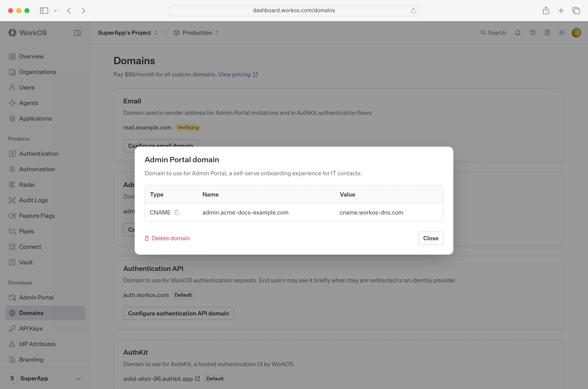This screenshot has width=588, height=389.
Task: Click the browser address bar
Action: [x=294, y=10]
